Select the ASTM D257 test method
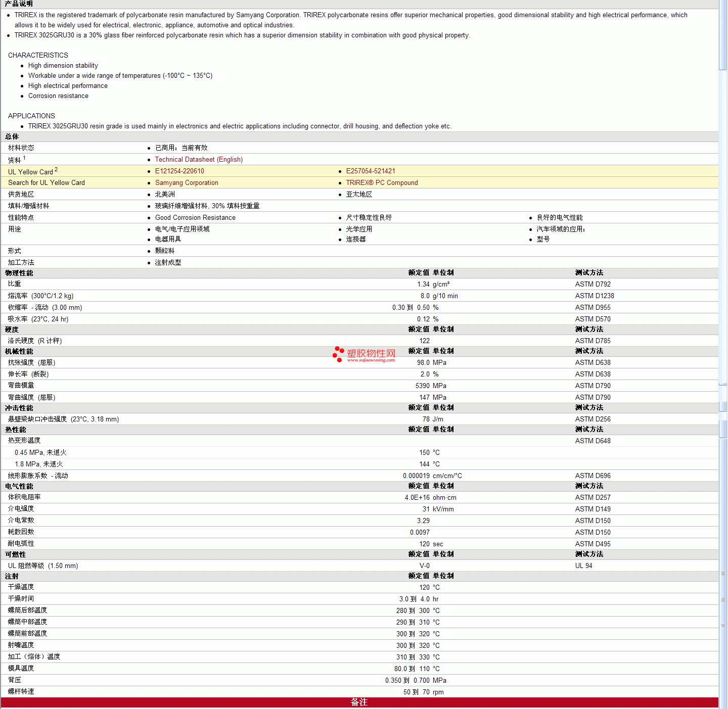Image resolution: width=728 pixels, height=709 pixels. (x=593, y=498)
